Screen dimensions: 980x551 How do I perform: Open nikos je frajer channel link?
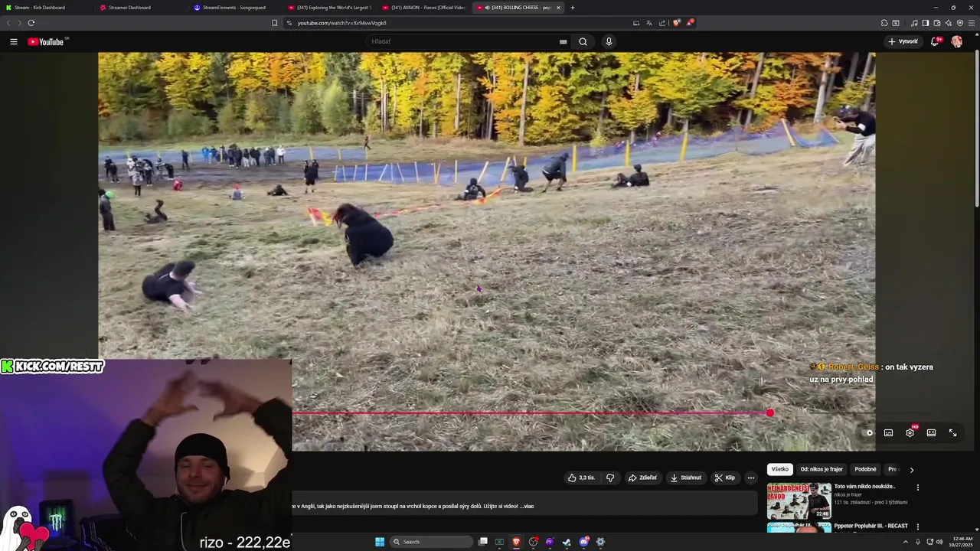pyautogui.click(x=848, y=494)
